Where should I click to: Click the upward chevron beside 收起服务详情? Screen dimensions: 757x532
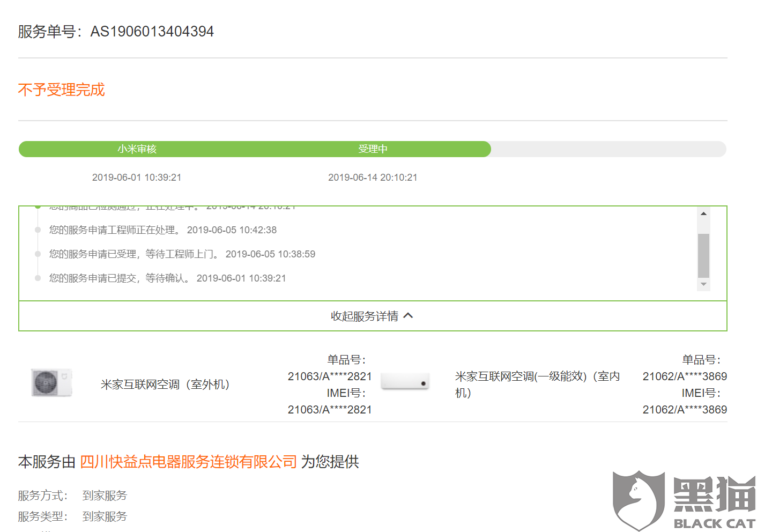coord(409,316)
